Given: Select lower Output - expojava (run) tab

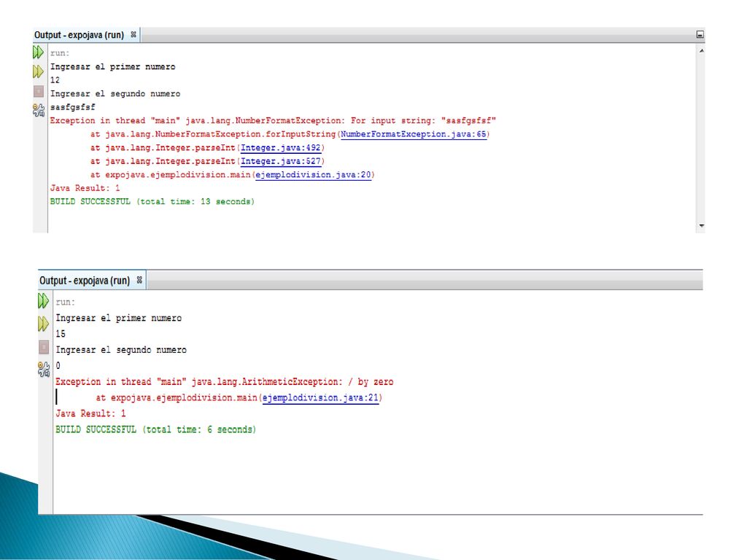Looking at the screenshot, I should (85, 281).
